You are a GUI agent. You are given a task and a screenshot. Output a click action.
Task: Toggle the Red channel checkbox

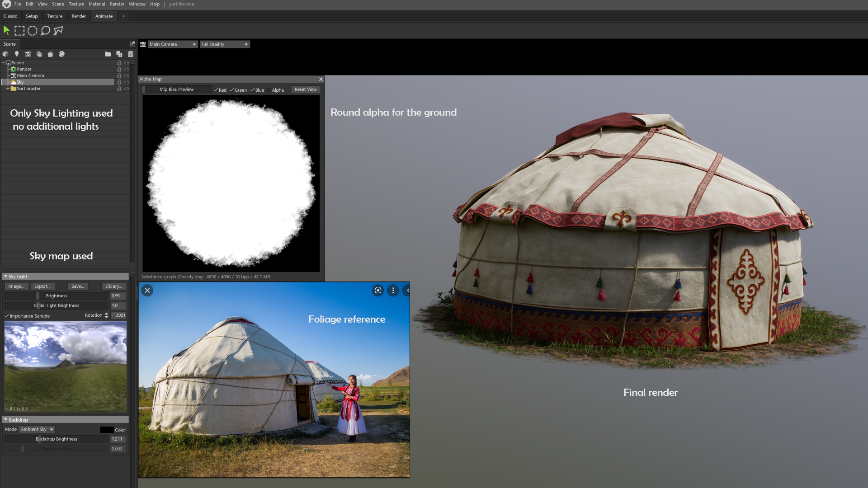(x=216, y=90)
